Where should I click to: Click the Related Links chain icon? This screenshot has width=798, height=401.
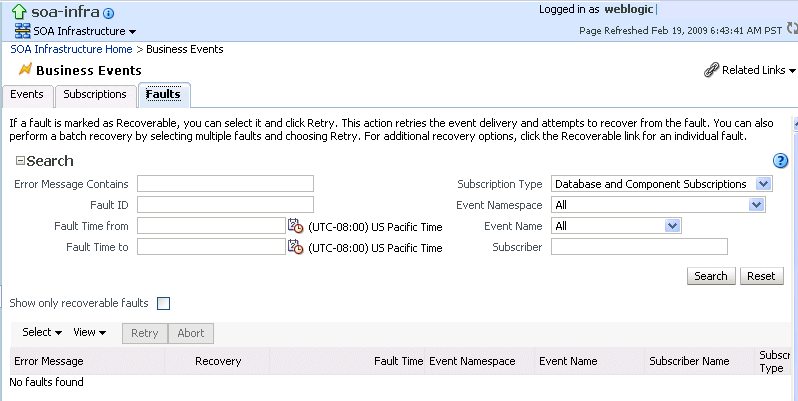coord(711,70)
